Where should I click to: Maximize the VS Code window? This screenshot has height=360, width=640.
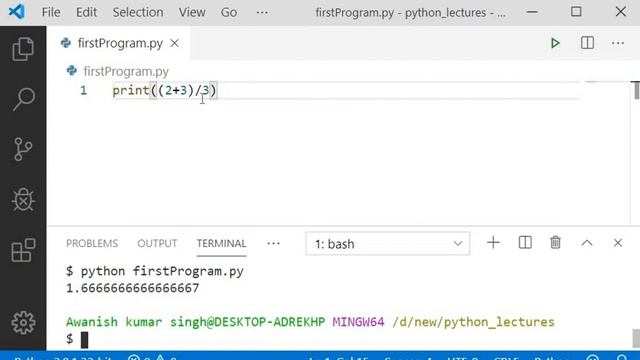(576, 11)
